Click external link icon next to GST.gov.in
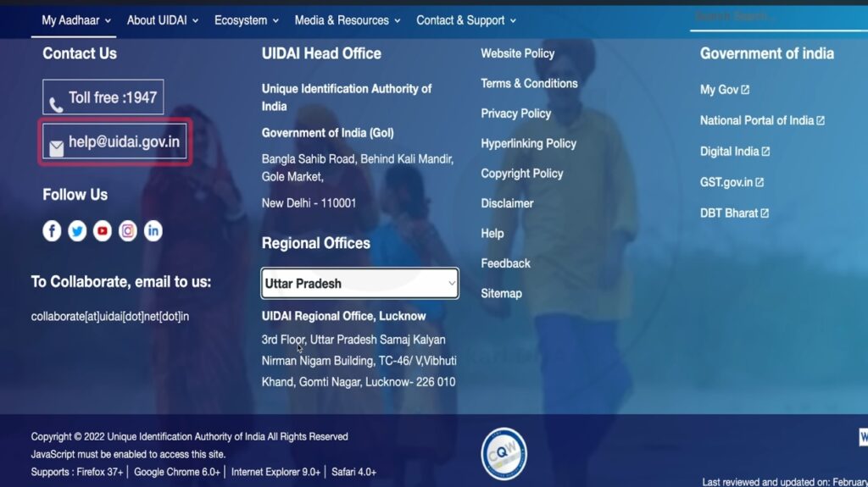The image size is (868, 487). click(x=759, y=183)
